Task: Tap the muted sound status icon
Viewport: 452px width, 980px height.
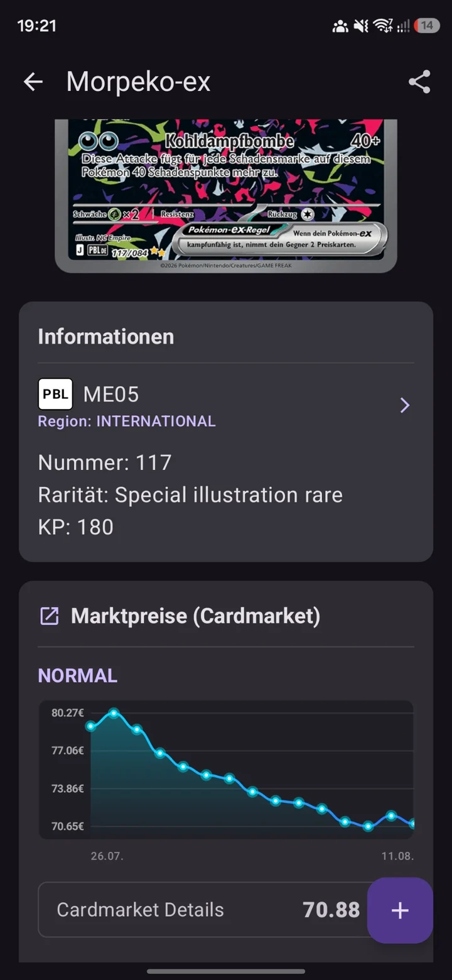Action: 360,26
